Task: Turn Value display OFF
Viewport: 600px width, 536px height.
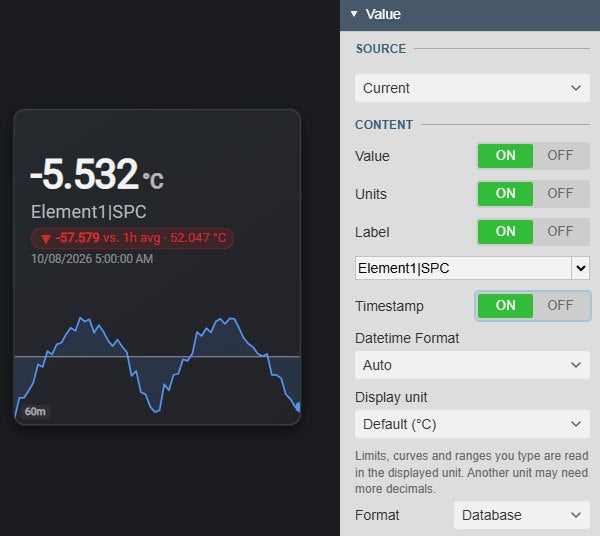Action: 560,156
